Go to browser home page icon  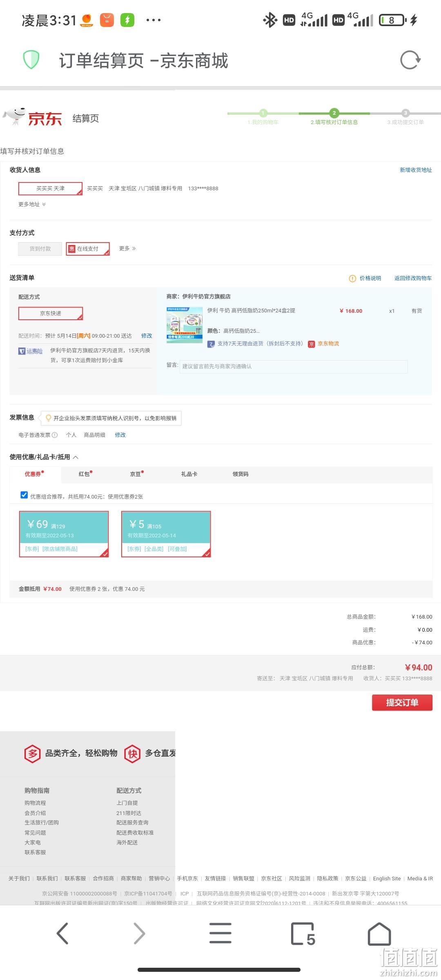click(x=379, y=933)
